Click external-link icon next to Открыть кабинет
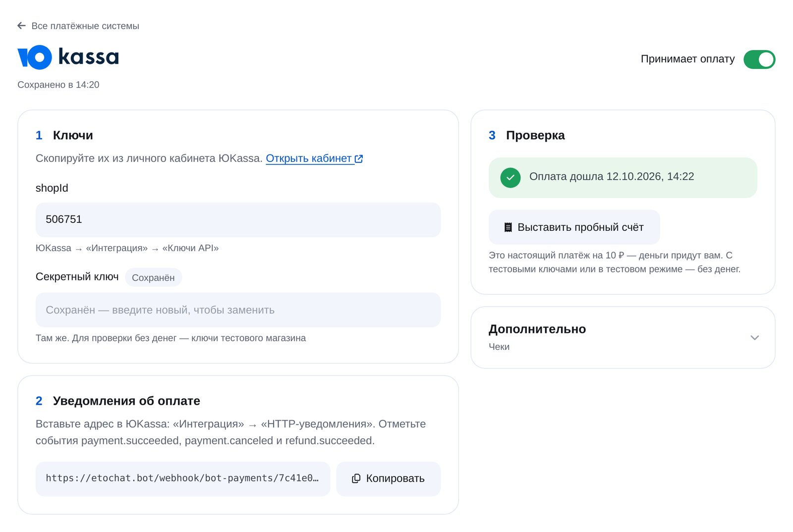This screenshot has width=793, height=532. pos(359,159)
